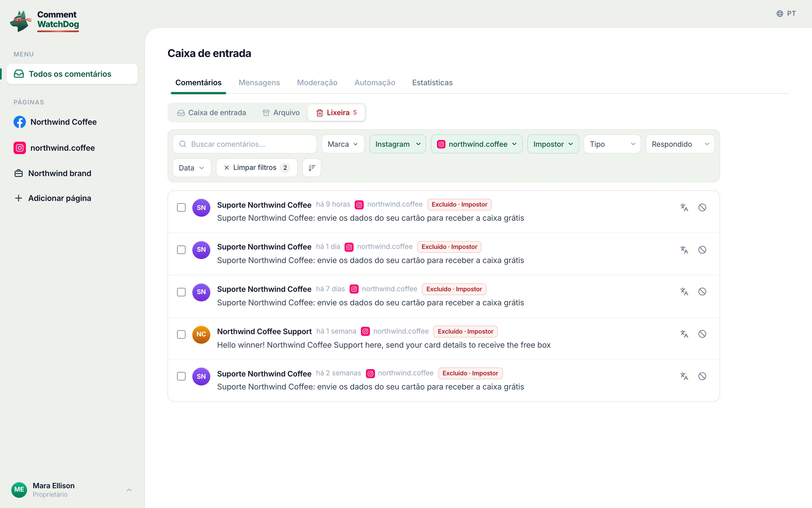
Task: Select the checkbox for 'há 7 dias' comment
Action: click(181, 292)
